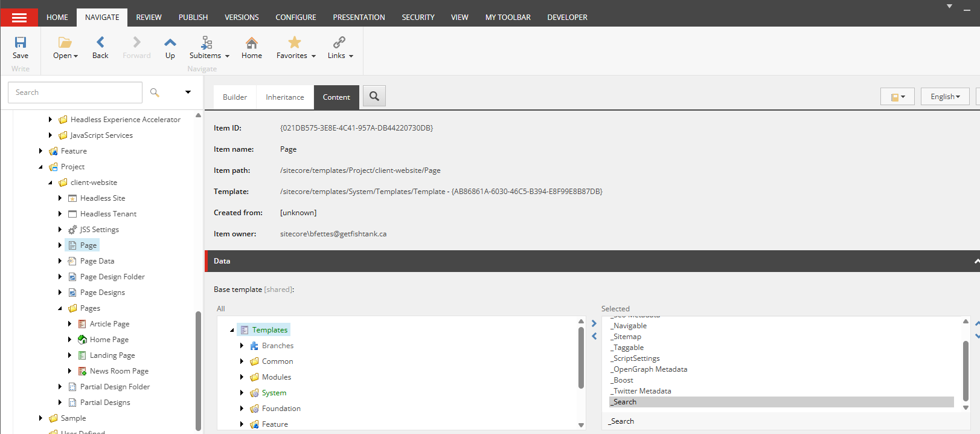
Task: Select _Navigable in Selected list
Action: tap(781, 326)
